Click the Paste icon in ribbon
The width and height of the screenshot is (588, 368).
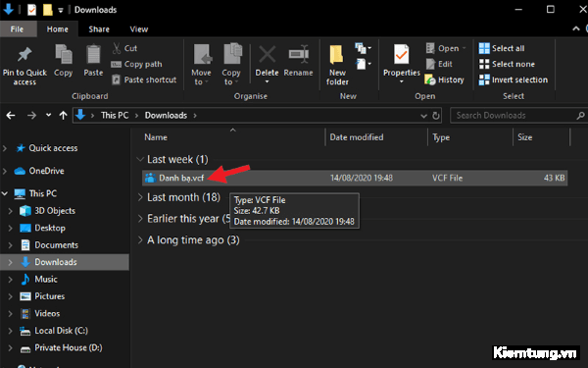tap(93, 55)
